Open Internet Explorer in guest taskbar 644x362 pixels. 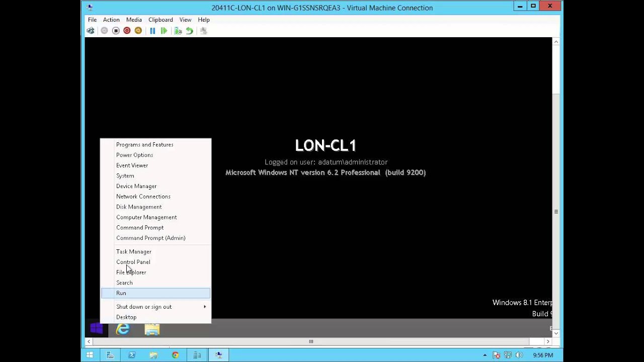(x=123, y=329)
